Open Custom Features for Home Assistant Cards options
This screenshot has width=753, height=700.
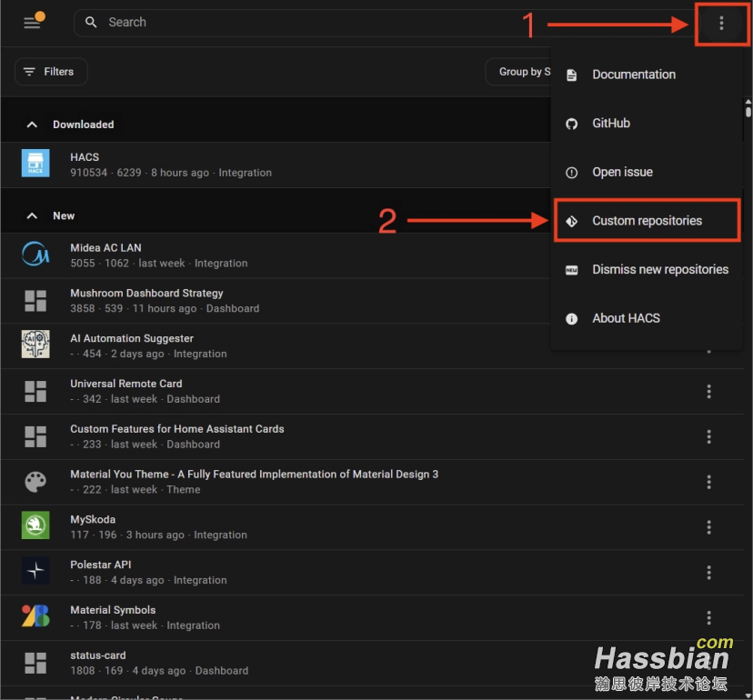click(708, 436)
